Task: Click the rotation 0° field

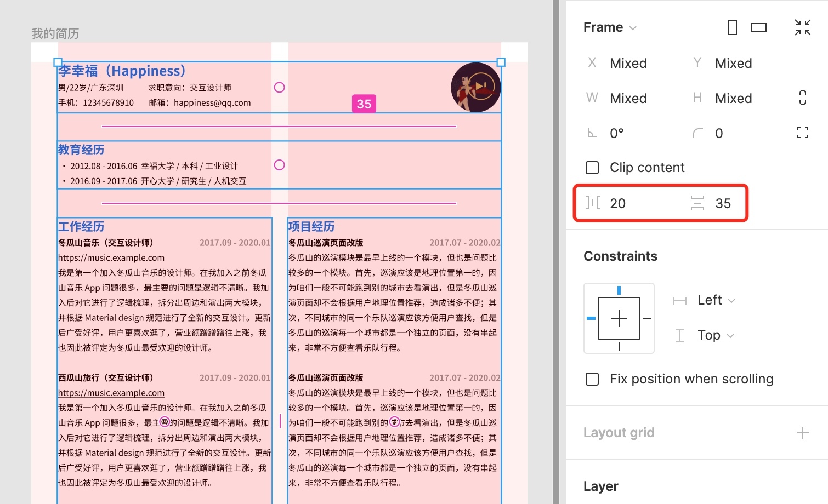Action: pos(617,133)
